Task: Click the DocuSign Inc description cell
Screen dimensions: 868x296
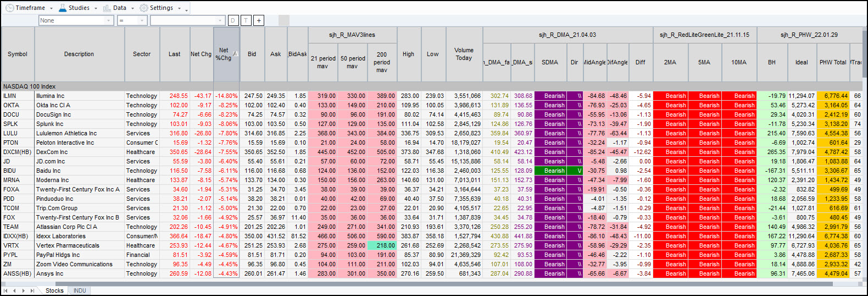Action: 79,114
